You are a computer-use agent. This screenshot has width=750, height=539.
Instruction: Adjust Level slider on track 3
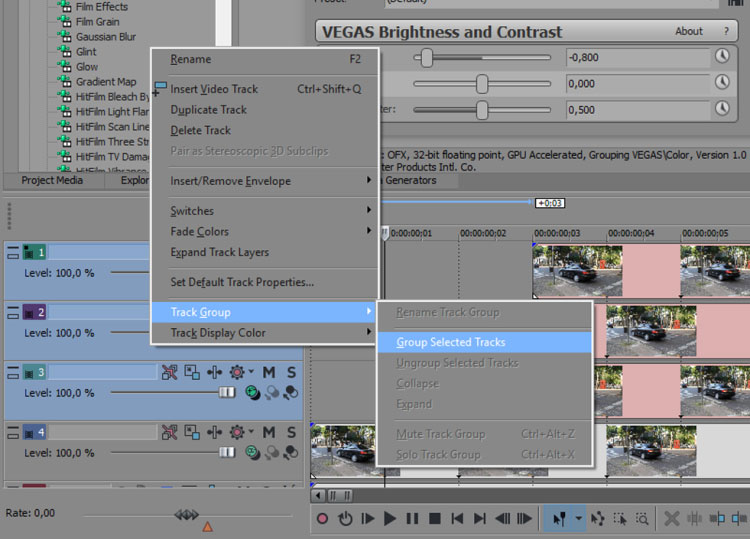pyautogui.click(x=227, y=393)
